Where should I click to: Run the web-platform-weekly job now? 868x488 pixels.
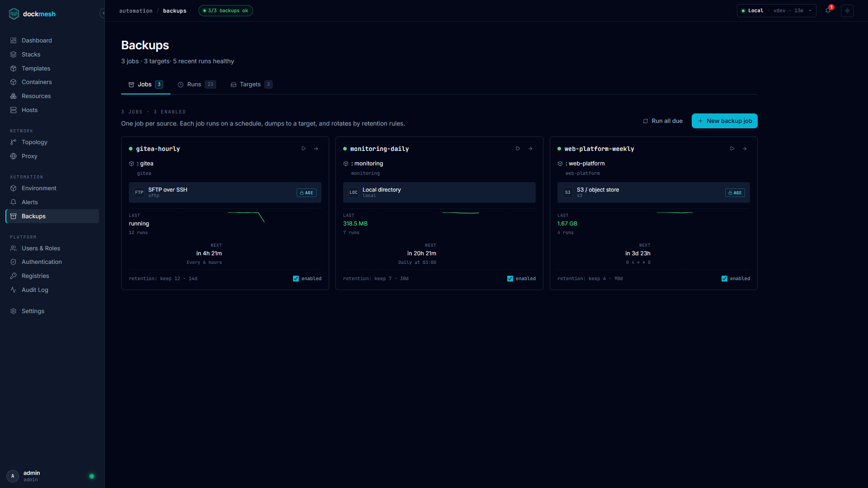pyautogui.click(x=732, y=149)
